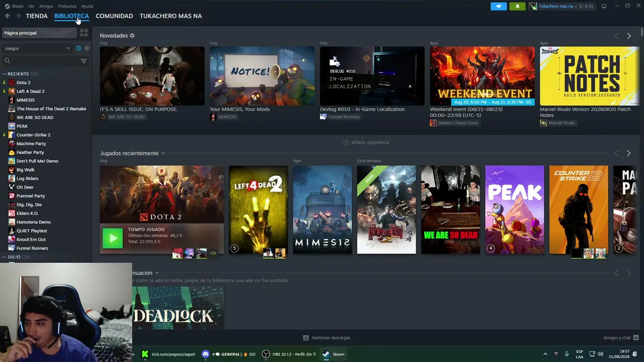Click the Tukachero profile avatar
This screenshot has height=362, width=644.
coord(533,6)
